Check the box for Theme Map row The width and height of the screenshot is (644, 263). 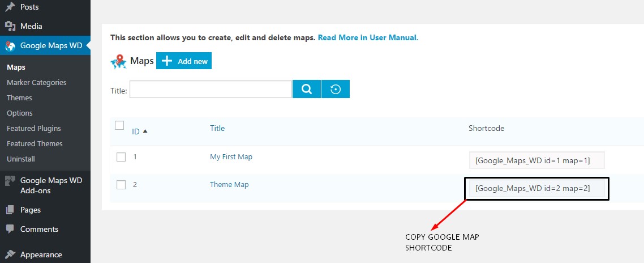[121, 185]
